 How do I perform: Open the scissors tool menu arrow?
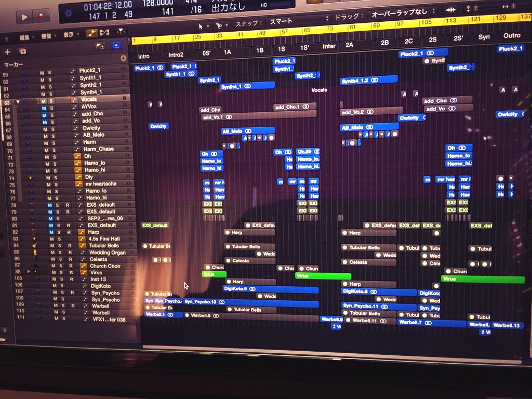pyautogui.click(x=226, y=25)
